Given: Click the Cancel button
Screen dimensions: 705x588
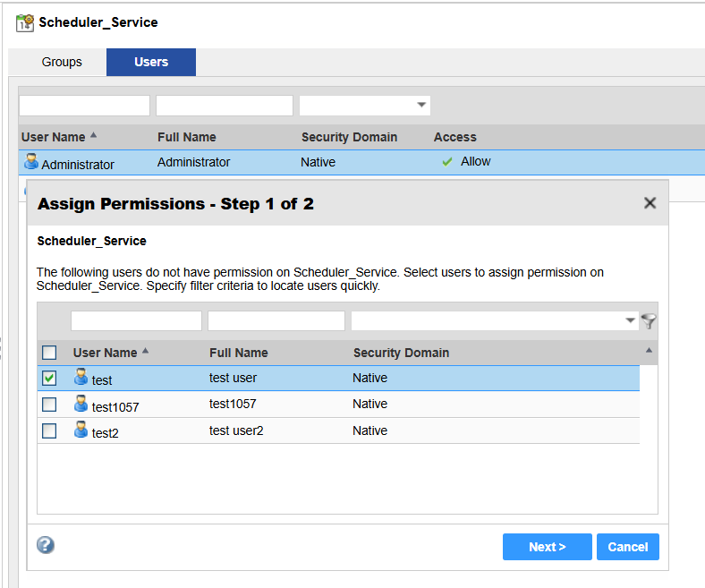Looking at the screenshot, I should tap(628, 547).
